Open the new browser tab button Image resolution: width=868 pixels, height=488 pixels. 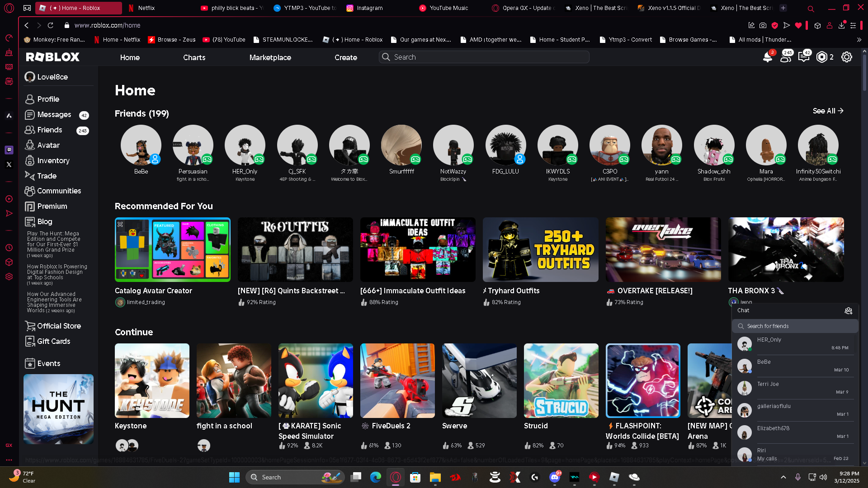pos(783,8)
